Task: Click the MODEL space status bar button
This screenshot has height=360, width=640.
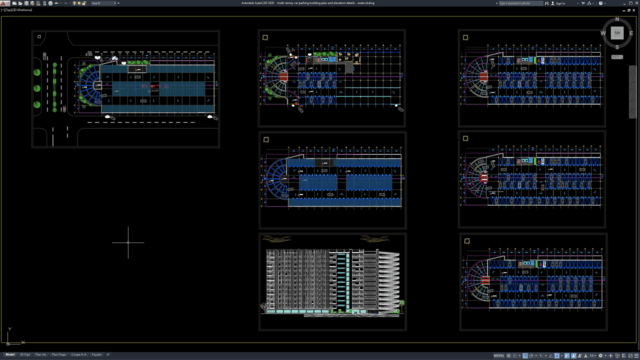Action: [499, 356]
